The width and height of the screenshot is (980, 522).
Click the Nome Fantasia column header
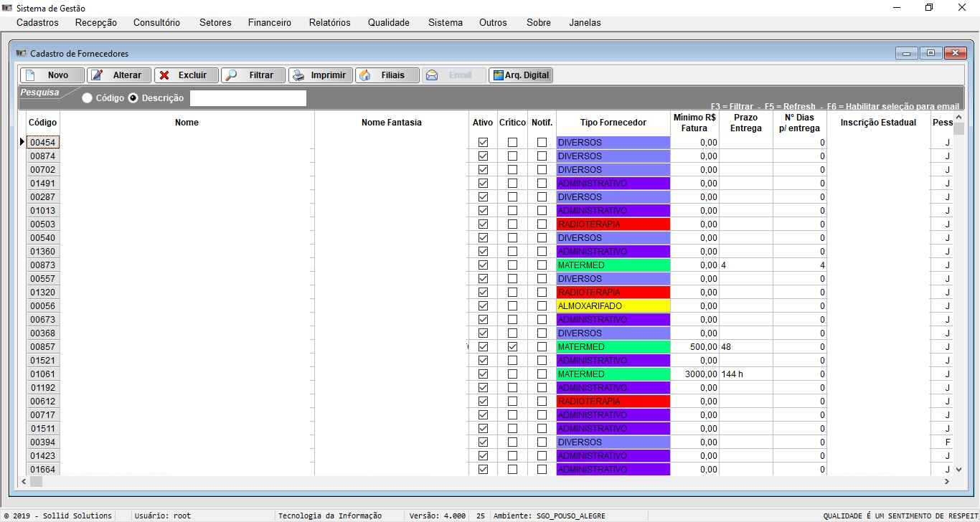pos(392,123)
